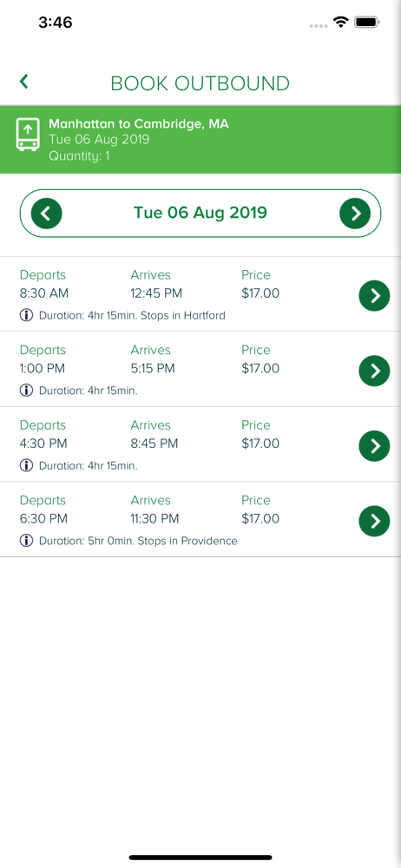Advance to next day with right arrow
Screen dimensions: 401x868
355,214
